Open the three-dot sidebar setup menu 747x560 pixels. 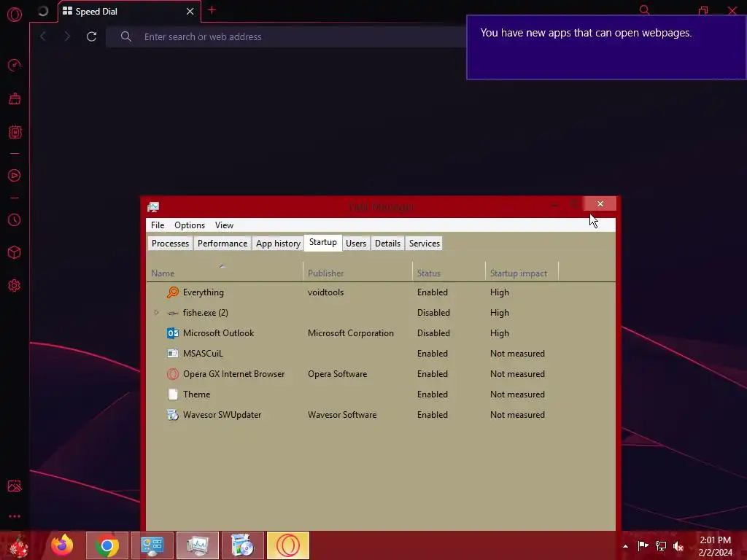tap(15, 516)
